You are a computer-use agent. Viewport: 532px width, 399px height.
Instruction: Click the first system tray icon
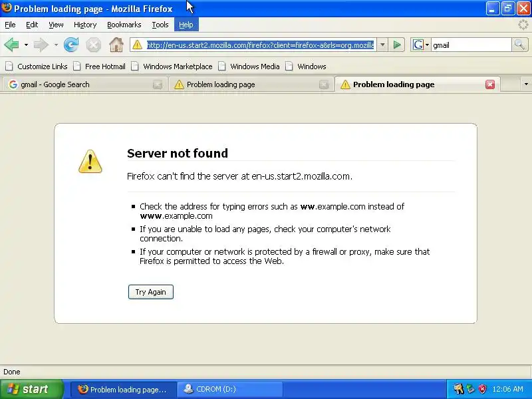click(458, 389)
